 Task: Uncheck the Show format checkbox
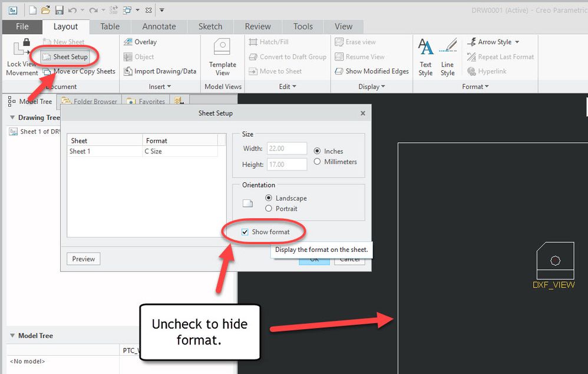click(x=245, y=232)
